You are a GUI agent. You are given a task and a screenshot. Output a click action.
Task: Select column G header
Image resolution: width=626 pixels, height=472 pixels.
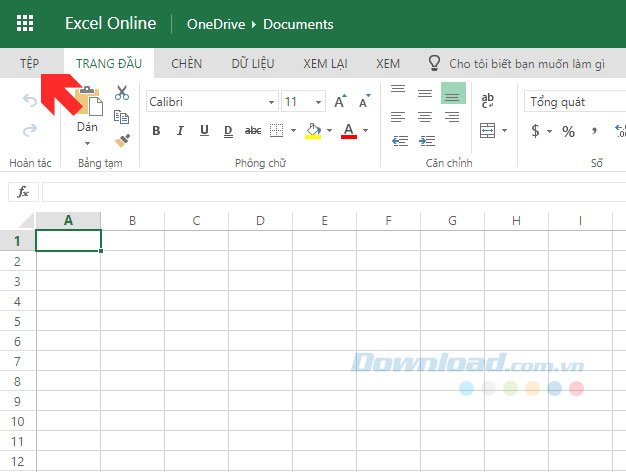click(452, 220)
